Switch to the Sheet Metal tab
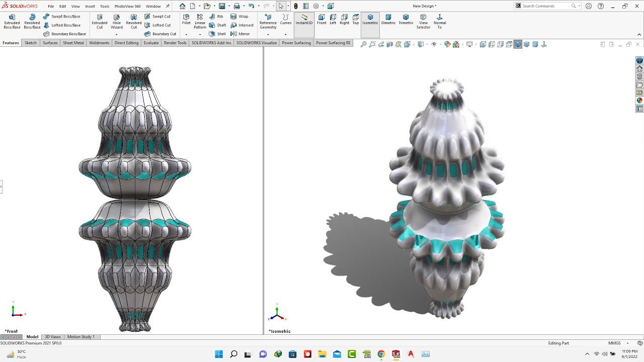The image size is (644, 362). pos(73,43)
